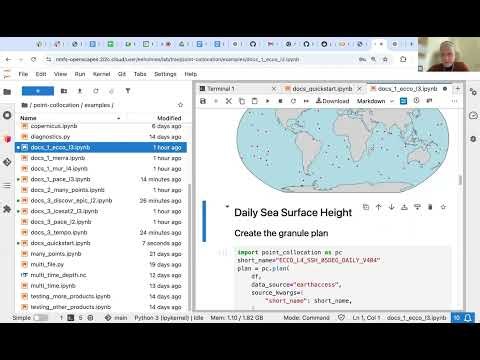
Task: Open the file browser folder icon in sidebar
Action: (7, 92)
